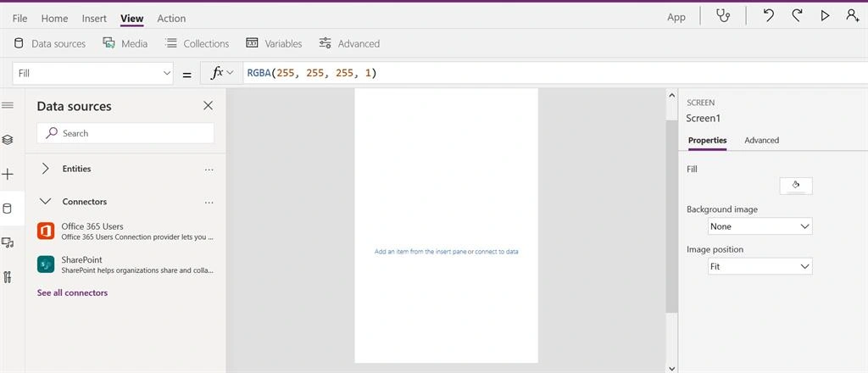Open the hamburger menu in left rail
The width and height of the screenshot is (868, 373).
(x=8, y=105)
